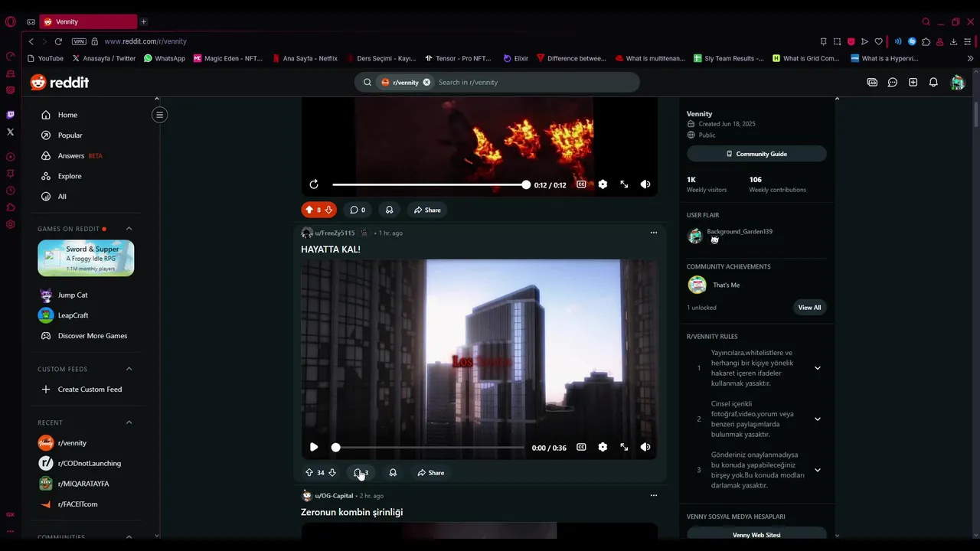Collapse the Games on Reddit section

click(129, 229)
